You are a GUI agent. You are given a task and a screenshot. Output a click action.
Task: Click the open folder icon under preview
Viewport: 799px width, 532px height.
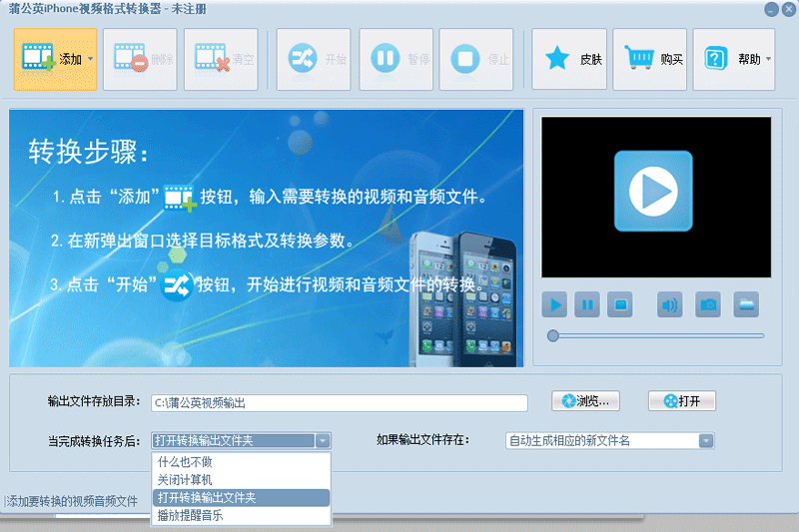[x=746, y=305]
